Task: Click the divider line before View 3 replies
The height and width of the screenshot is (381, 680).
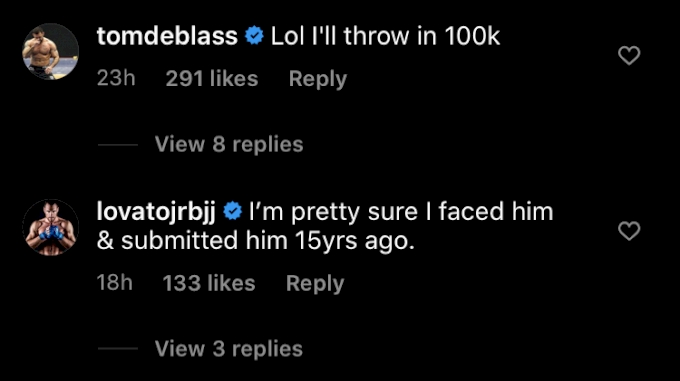Action: tap(118, 348)
